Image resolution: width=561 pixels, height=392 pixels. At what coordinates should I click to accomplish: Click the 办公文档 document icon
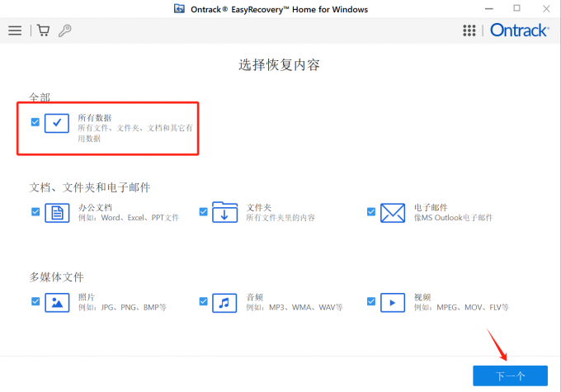tap(57, 213)
